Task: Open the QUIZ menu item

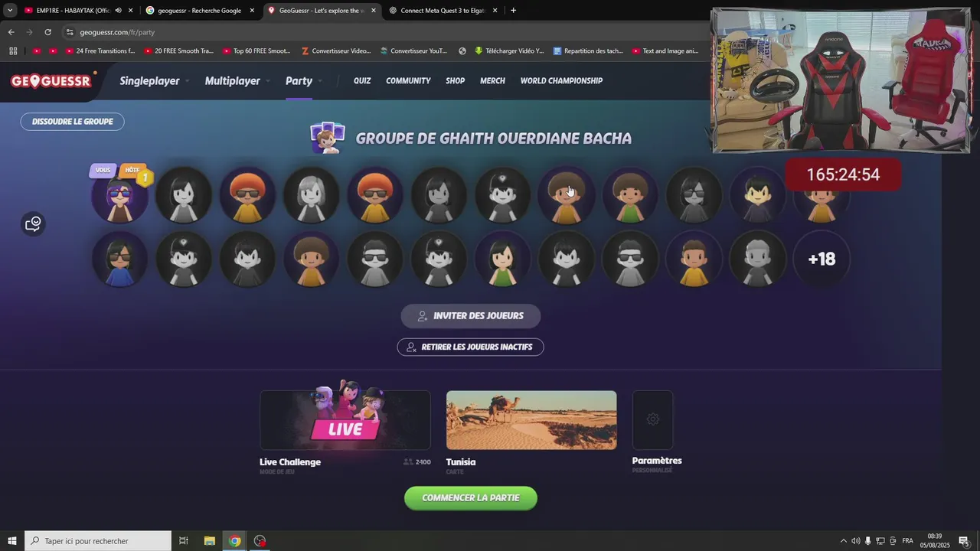Action: (362, 81)
